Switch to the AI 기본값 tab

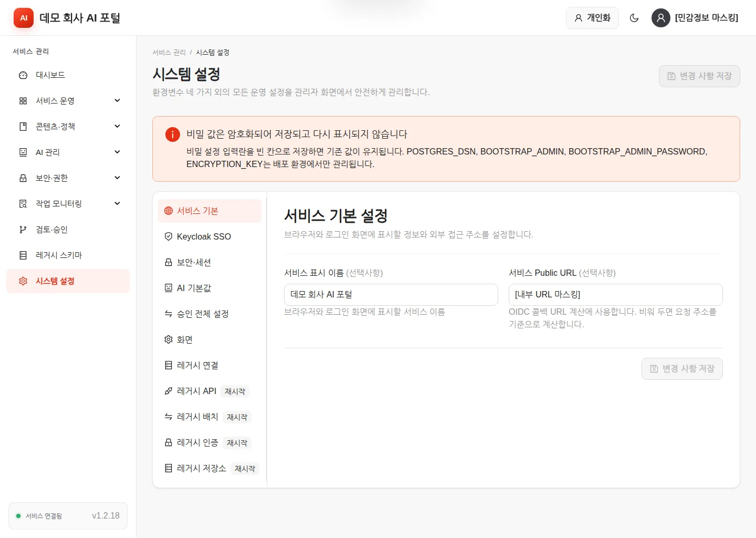click(209, 288)
